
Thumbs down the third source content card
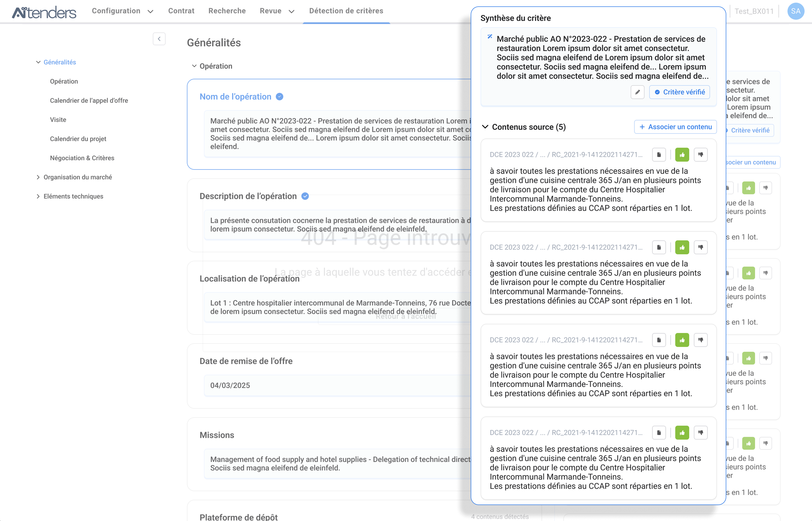pos(701,340)
